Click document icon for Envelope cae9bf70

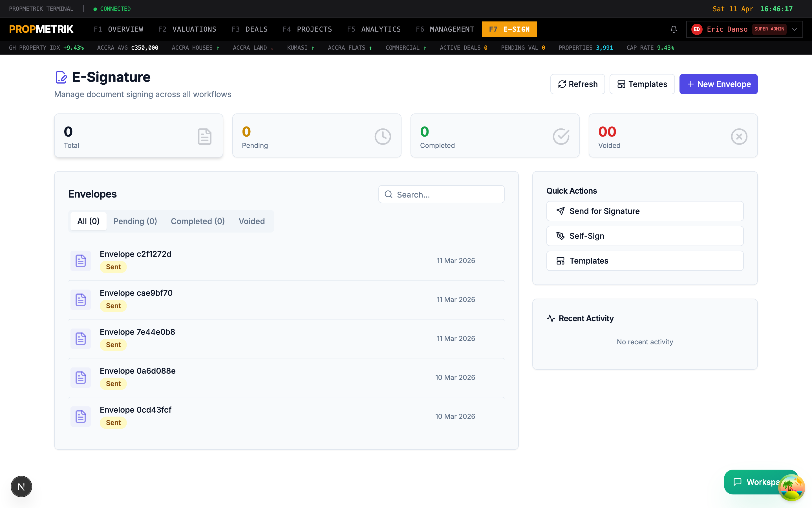(81, 299)
